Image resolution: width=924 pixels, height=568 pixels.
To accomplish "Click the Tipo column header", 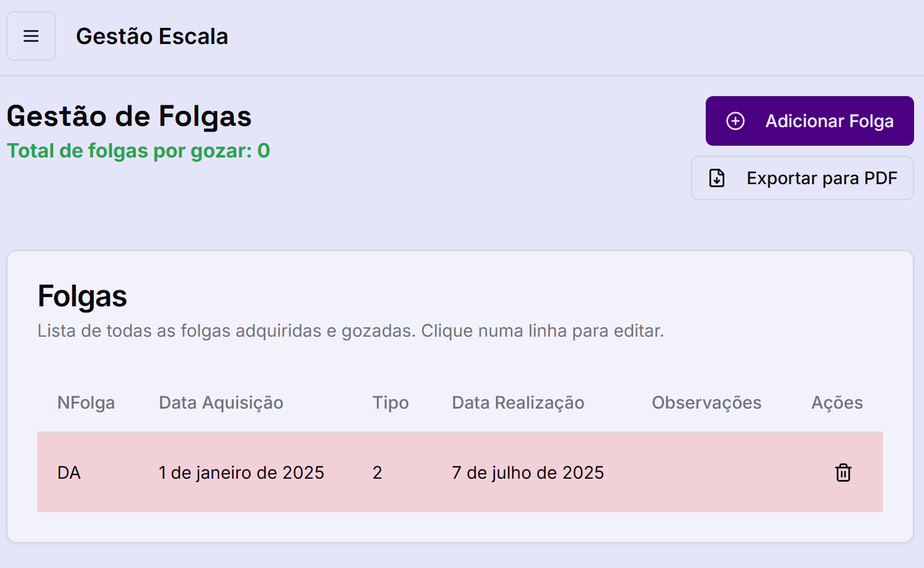I will (x=390, y=402).
